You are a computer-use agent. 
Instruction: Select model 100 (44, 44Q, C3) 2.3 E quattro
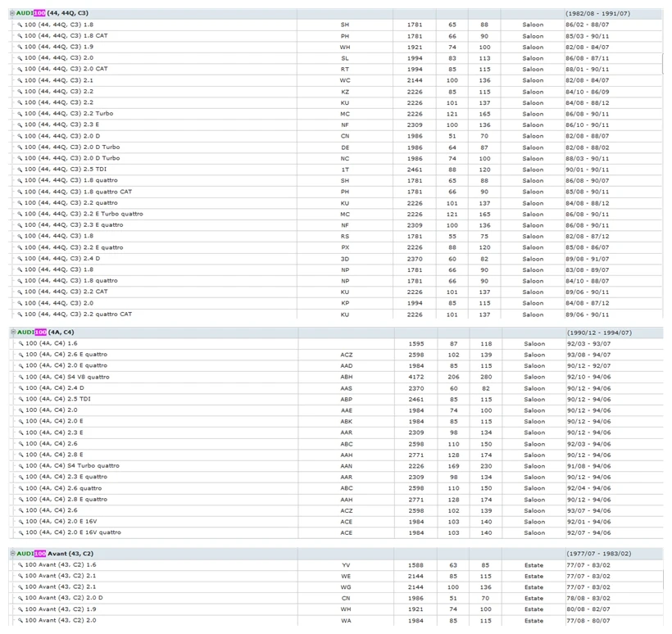click(x=74, y=225)
